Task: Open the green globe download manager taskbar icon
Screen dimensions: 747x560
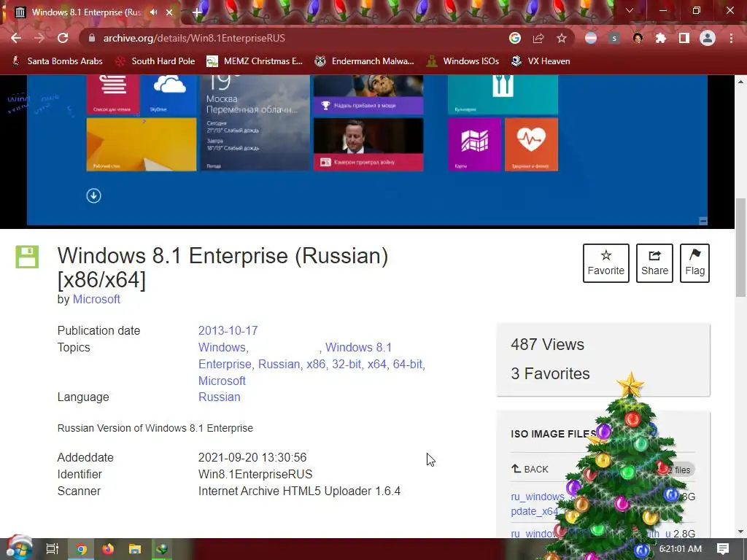Action: (x=162, y=549)
